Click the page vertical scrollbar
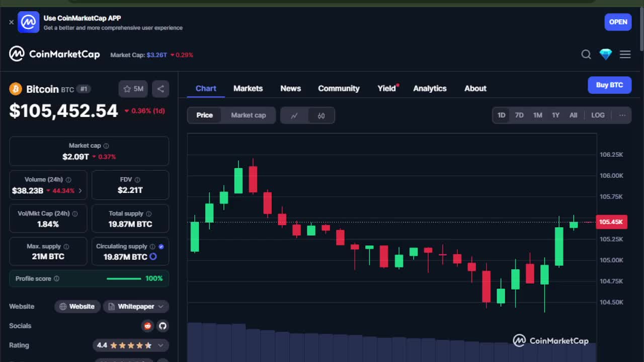The image size is (644, 362). point(641,30)
